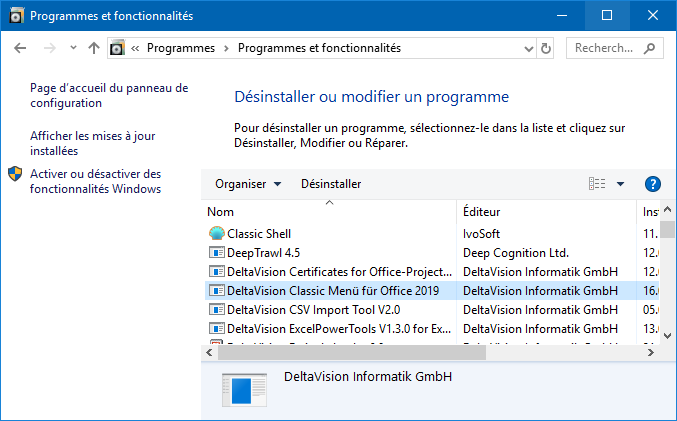Click the search magnifier icon
This screenshot has height=421, width=677.
[x=649, y=48]
